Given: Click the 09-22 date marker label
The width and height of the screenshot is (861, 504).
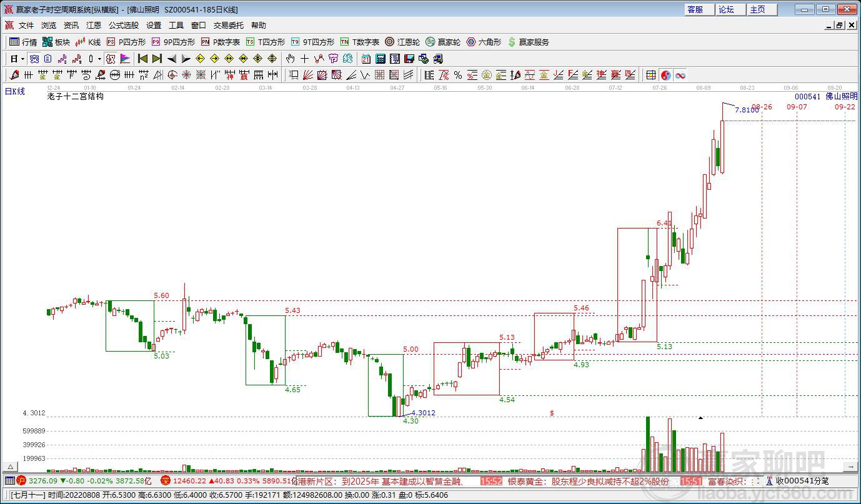Looking at the screenshot, I should (x=845, y=107).
